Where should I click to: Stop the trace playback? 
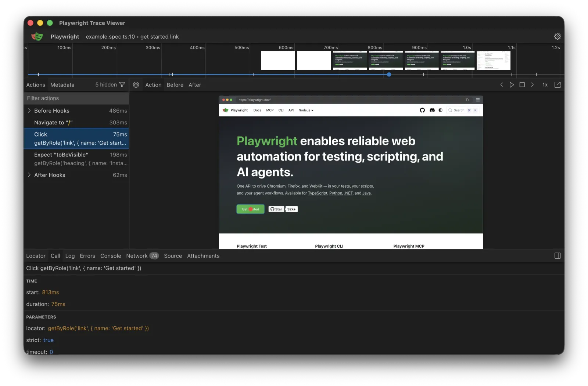[522, 85]
